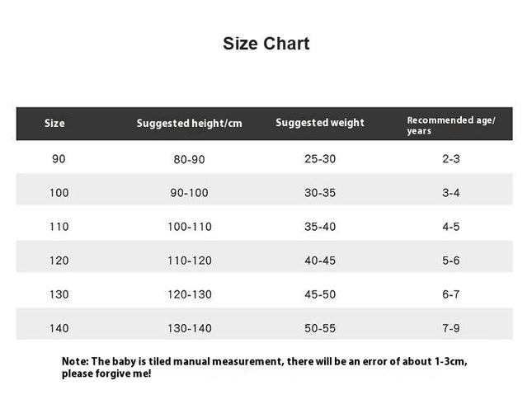Select size 100 cell
The width and height of the screenshot is (532, 404).
click(59, 193)
